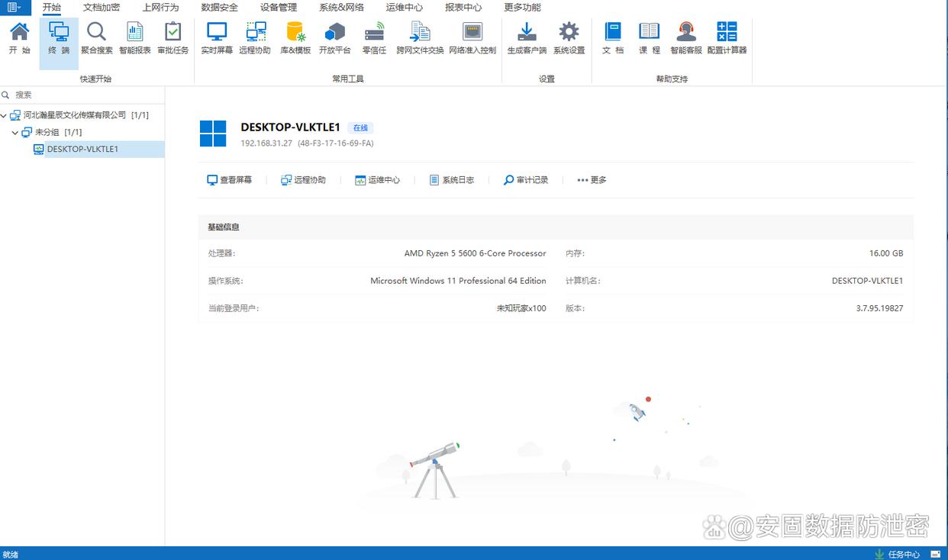
Task: Open 文档 documentation icon
Action: tap(613, 38)
